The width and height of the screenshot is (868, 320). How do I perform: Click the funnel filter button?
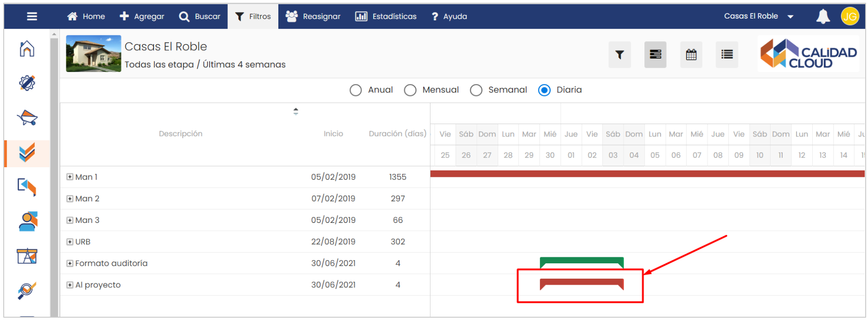pyautogui.click(x=619, y=55)
